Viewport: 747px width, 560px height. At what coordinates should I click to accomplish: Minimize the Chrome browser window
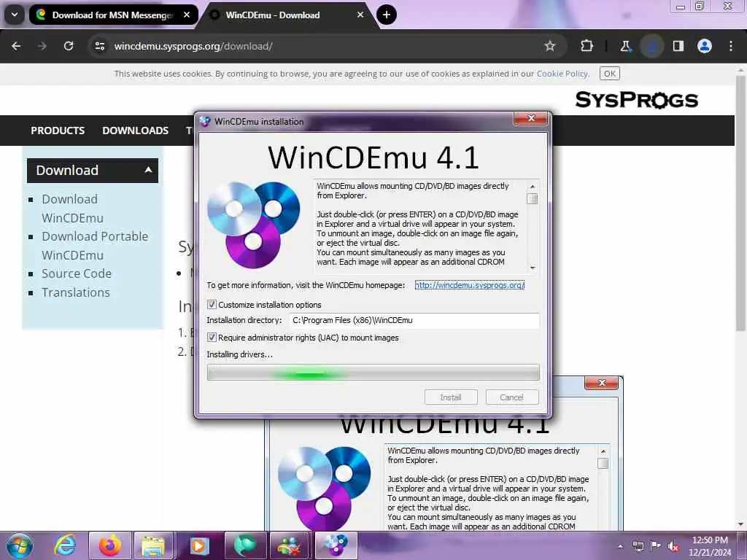coord(681,7)
